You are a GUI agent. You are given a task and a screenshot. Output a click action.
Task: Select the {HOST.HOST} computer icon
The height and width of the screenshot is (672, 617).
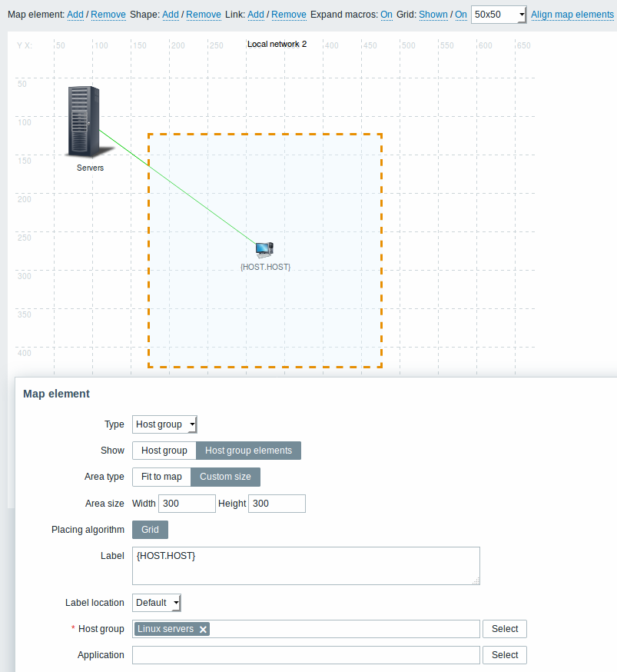click(x=264, y=249)
